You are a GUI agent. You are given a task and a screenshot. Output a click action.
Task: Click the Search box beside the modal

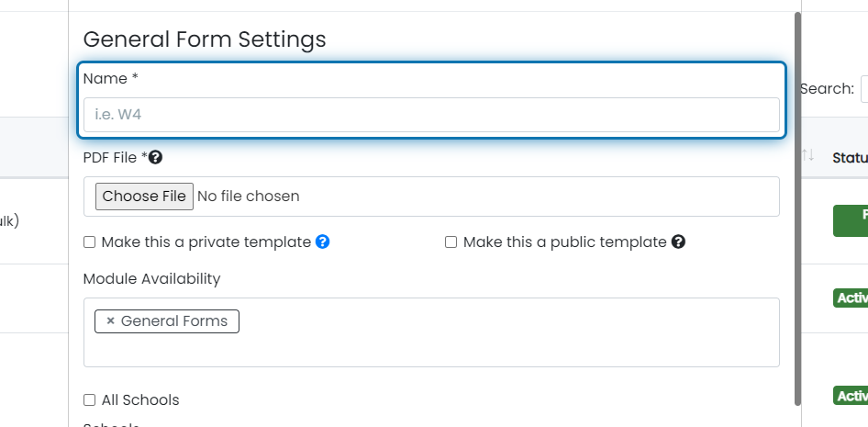pyautogui.click(x=864, y=89)
